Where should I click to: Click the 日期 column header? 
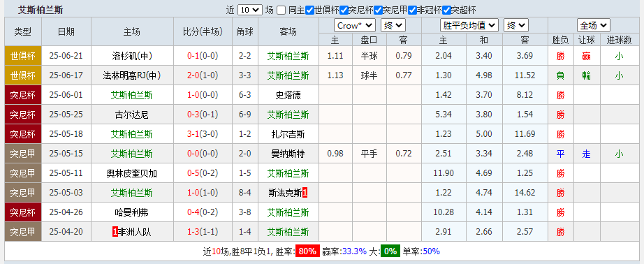66,31
